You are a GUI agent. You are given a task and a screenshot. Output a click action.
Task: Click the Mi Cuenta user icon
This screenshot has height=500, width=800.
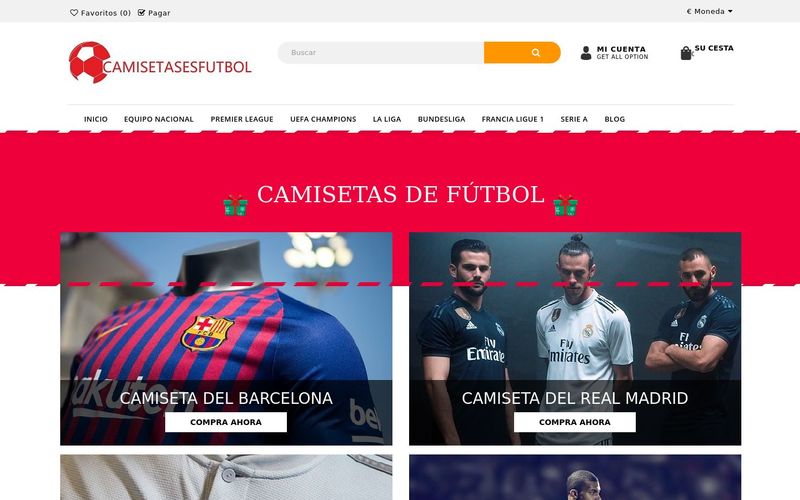click(x=586, y=53)
